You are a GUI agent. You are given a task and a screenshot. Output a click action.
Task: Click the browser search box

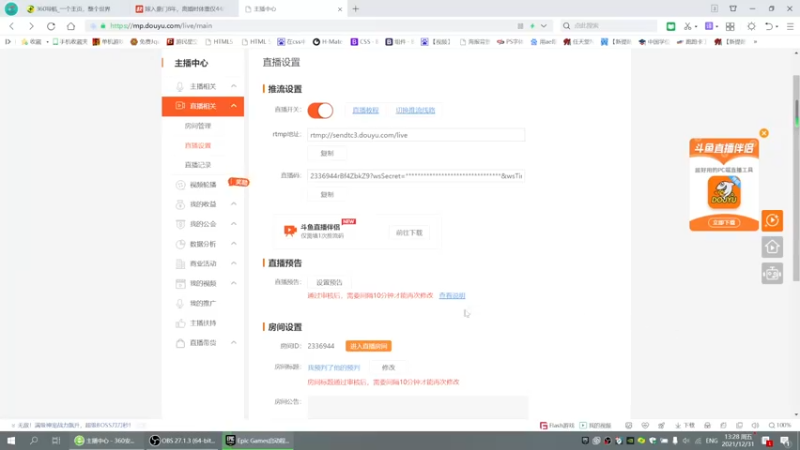coord(609,26)
